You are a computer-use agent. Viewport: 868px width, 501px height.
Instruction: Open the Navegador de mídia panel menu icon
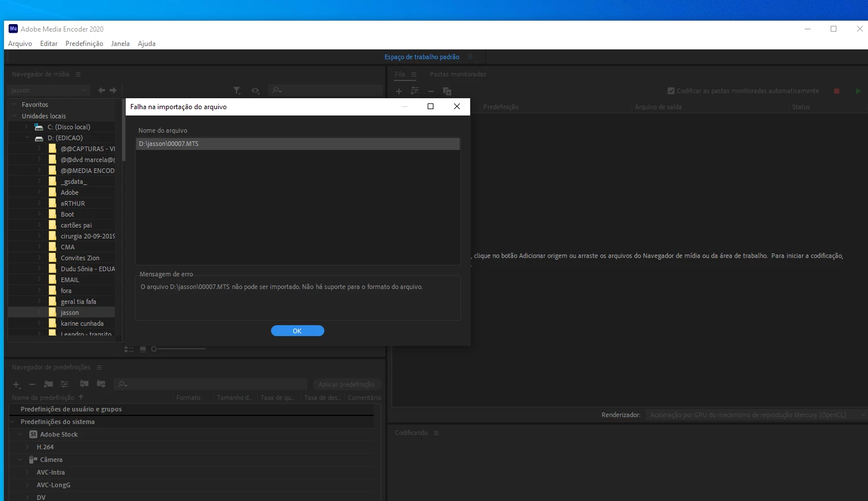point(78,74)
